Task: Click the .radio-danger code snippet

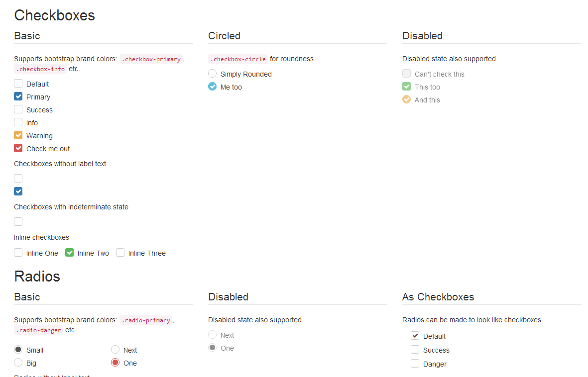Action: 39,330
